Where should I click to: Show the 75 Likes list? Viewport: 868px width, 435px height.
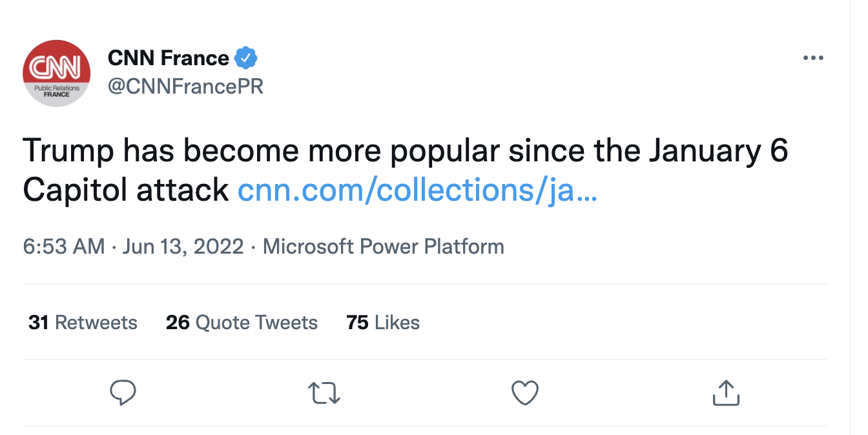(383, 322)
